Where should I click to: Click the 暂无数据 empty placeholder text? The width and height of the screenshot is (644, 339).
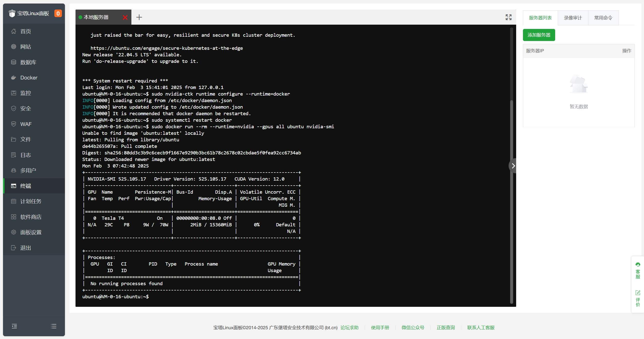579,107
